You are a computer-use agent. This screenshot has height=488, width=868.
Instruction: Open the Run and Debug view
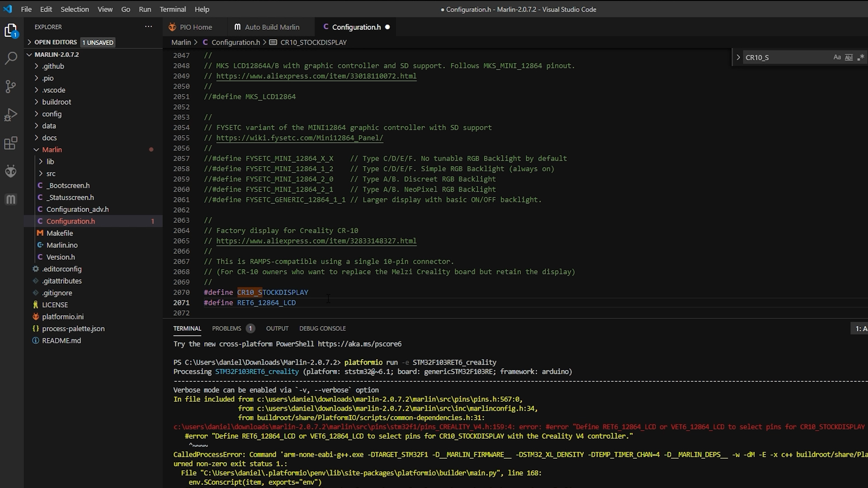11,115
